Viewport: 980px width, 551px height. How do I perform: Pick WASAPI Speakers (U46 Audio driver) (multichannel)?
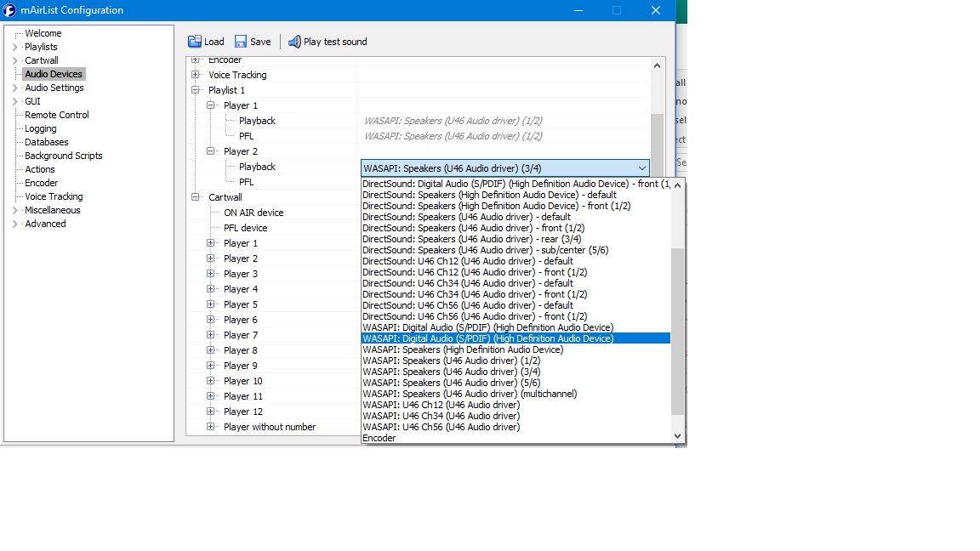click(516, 395)
